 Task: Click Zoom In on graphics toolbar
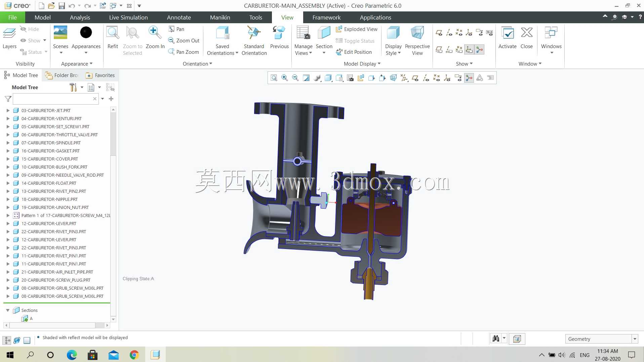285,78
